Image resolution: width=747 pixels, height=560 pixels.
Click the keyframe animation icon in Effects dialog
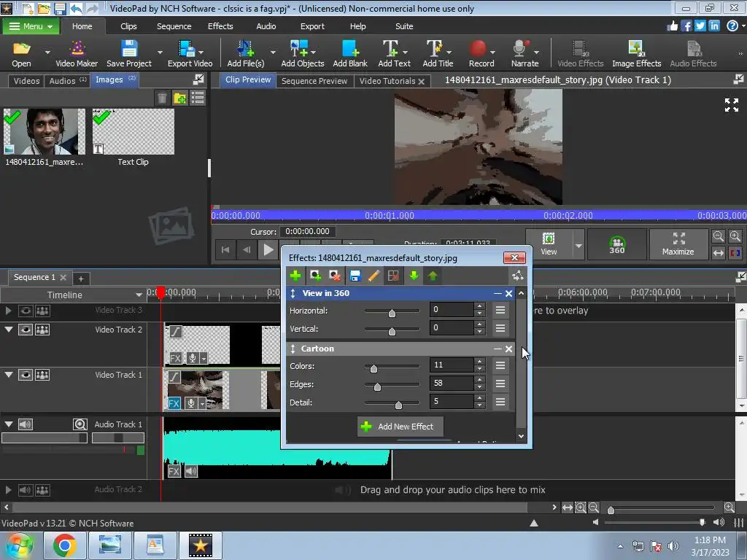coord(517,276)
